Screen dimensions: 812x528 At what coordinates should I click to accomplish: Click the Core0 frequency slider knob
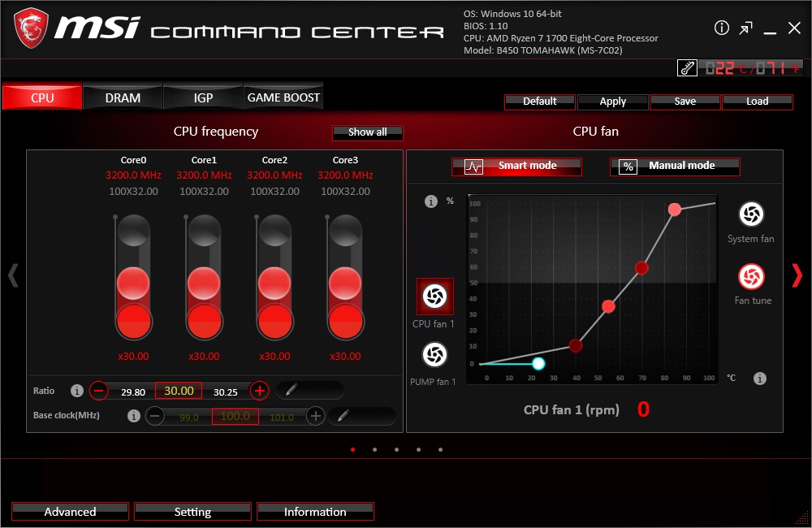133,283
